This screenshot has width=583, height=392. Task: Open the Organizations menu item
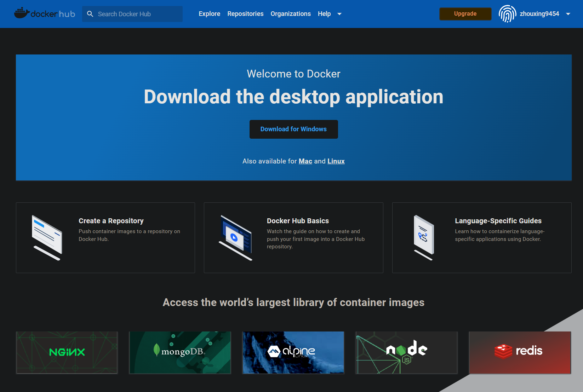pyautogui.click(x=291, y=14)
